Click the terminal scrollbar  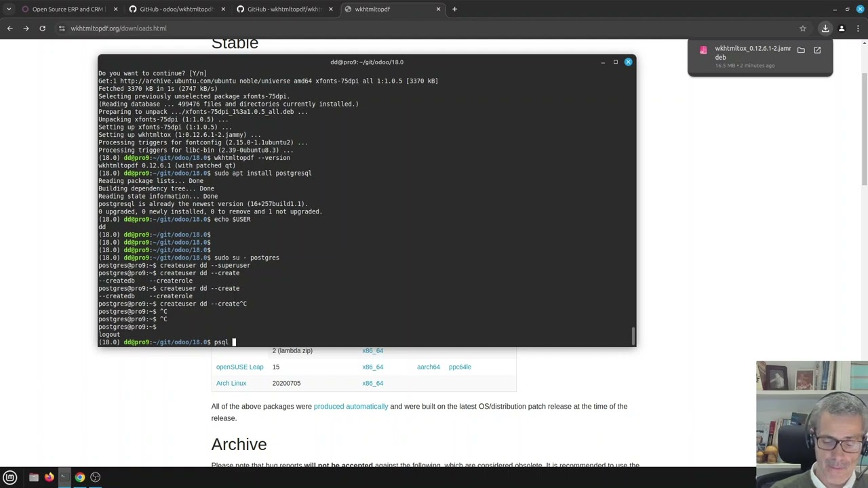(x=633, y=335)
